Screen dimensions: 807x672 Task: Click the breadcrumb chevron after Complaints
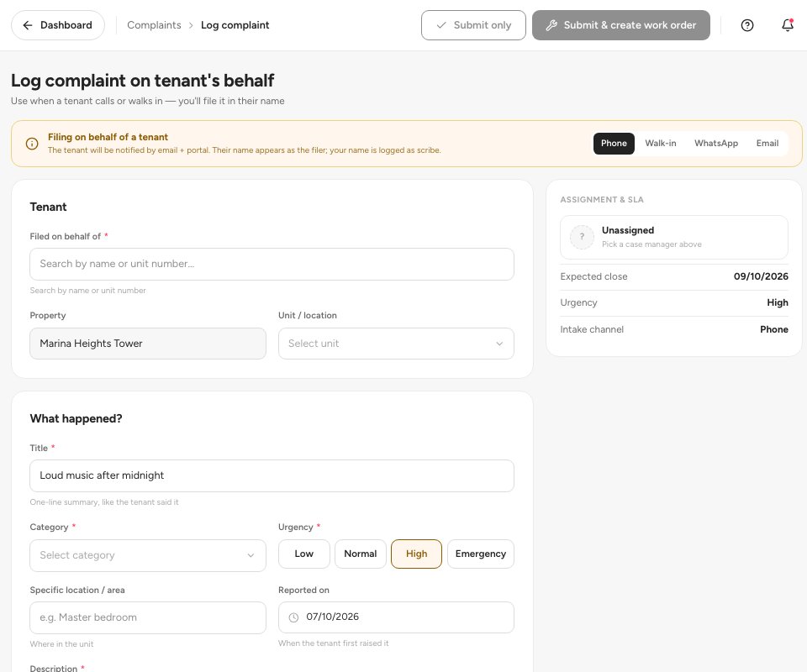click(x=191, y=25)
